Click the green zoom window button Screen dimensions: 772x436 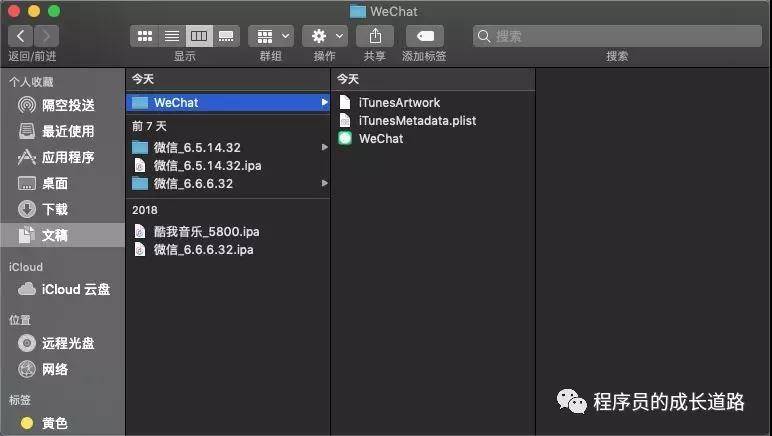(x=54, y=11)
